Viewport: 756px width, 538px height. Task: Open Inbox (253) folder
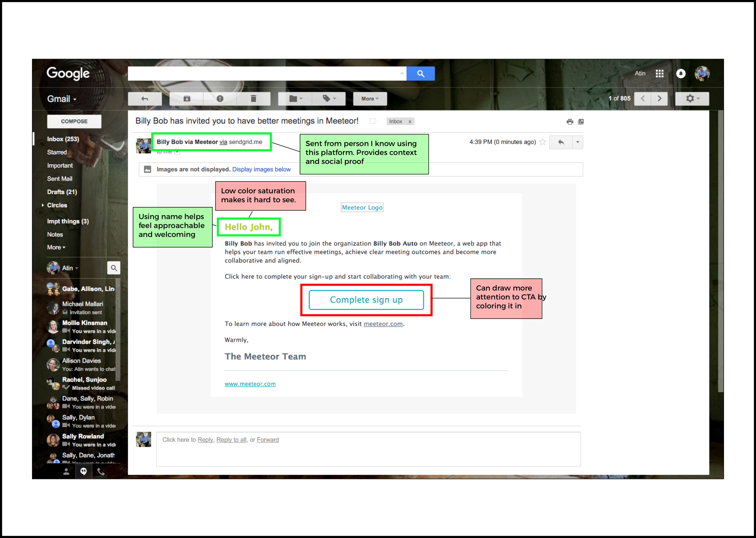click(x=63, y=139)
